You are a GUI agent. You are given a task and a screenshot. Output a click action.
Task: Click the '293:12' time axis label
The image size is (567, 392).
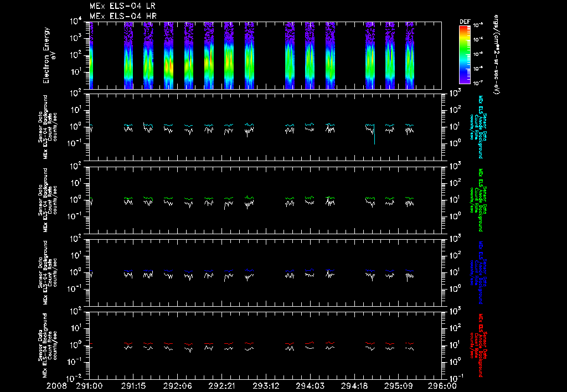[x=266, y=386]
